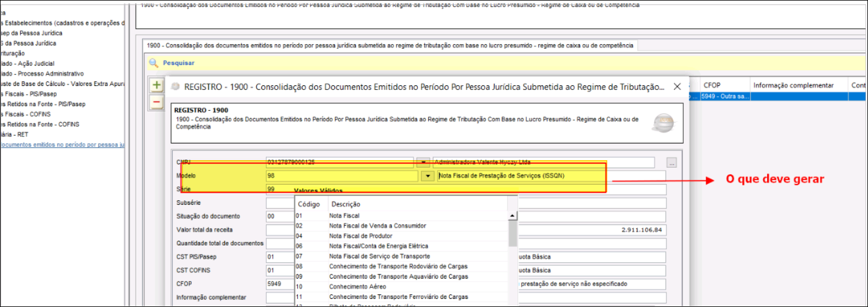The width and height of the screenshot is (868, 307).
Task: Select Nota Fiscal de Venda a Consumidor
Action: [401, 226]
